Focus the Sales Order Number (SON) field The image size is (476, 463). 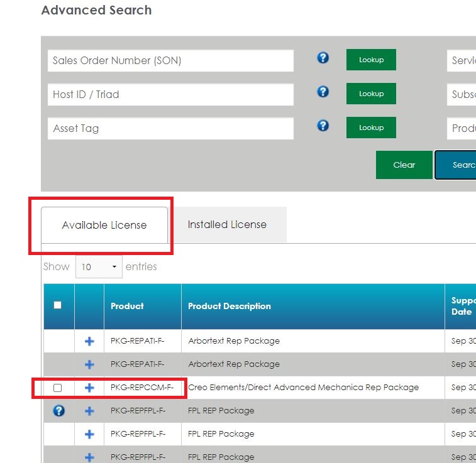pyautogui.click(x=170, y=61)
